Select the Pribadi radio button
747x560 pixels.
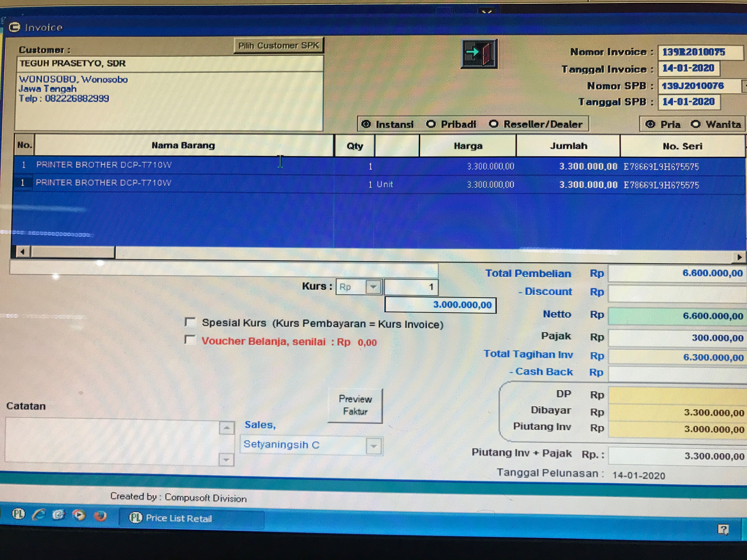click(x=431, y=124)
